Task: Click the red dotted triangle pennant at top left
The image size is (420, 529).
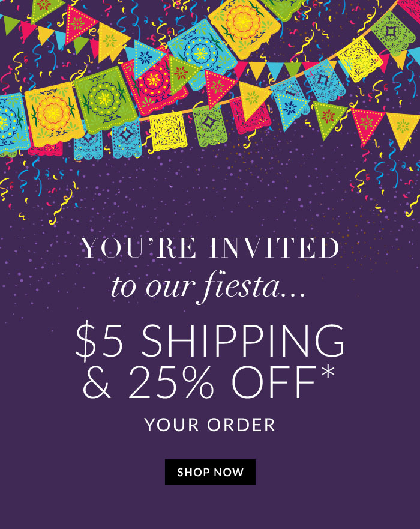Action: click(x=79, y=23)
